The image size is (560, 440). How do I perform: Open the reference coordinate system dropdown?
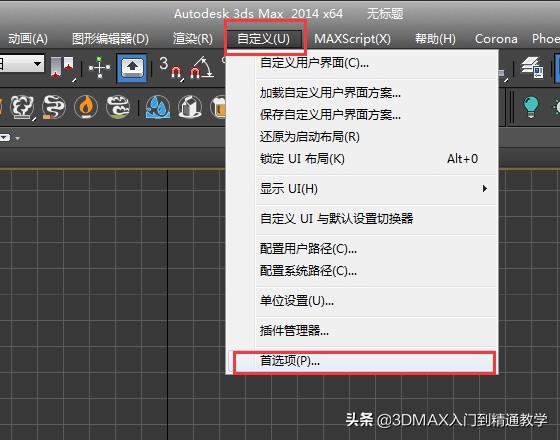click(x=22, y=64)
